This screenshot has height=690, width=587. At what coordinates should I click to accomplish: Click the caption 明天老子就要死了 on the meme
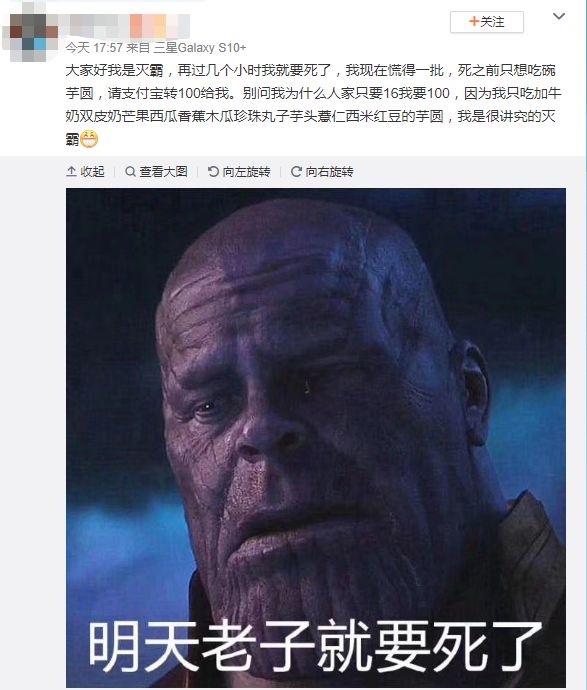pos(315,646)
